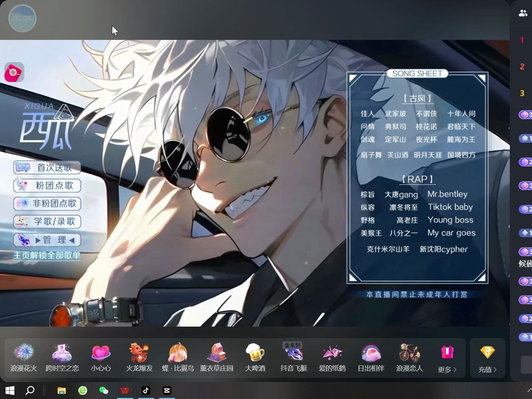Send a 大啤酒 beer gift
This screenshot has height=399, width=532.
coord(255,357)
